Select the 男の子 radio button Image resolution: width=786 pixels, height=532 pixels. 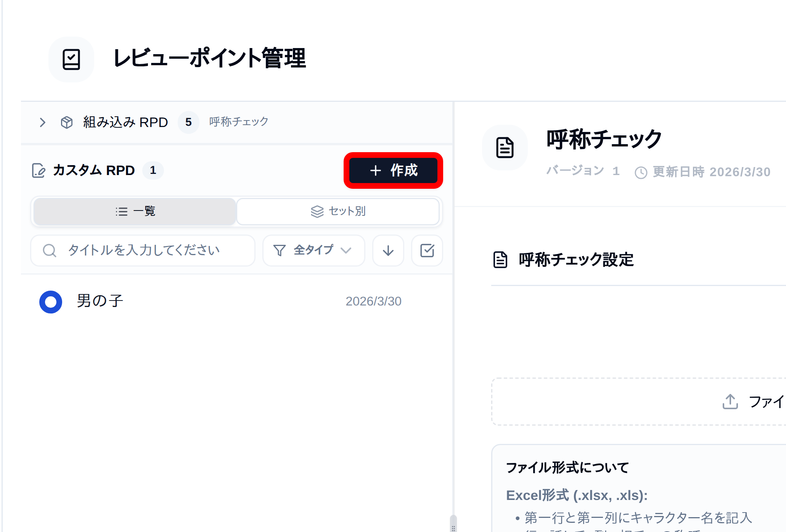pos(50,302)
